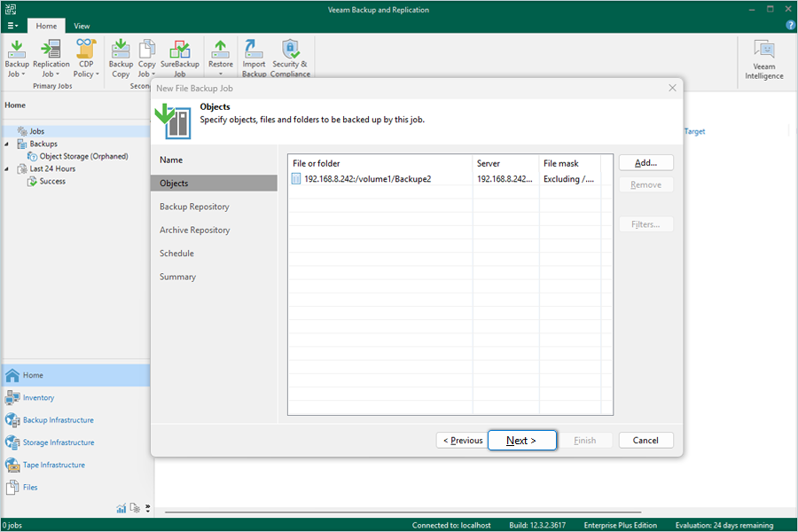Click the Server column header
This screenshot has width=798, height=532.
[505, 163]
